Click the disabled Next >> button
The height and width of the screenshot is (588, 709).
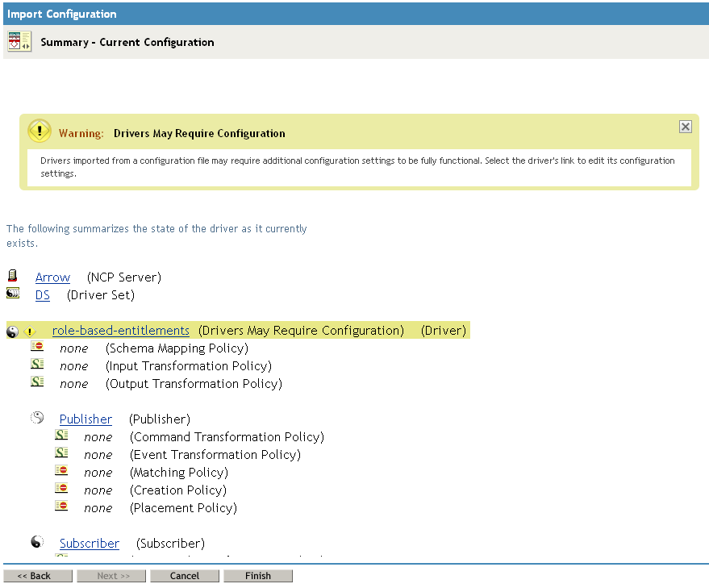click(x=111, y=576)
